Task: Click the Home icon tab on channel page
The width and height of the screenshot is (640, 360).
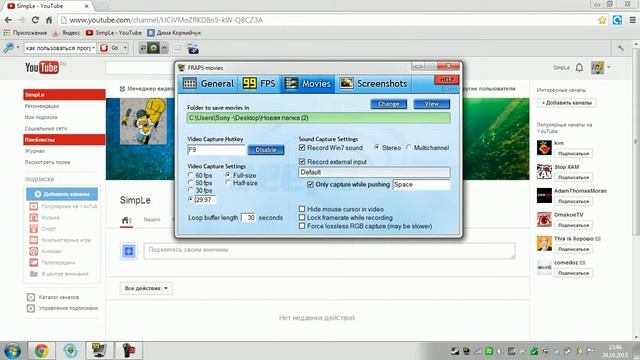Action: coord(126,220)
